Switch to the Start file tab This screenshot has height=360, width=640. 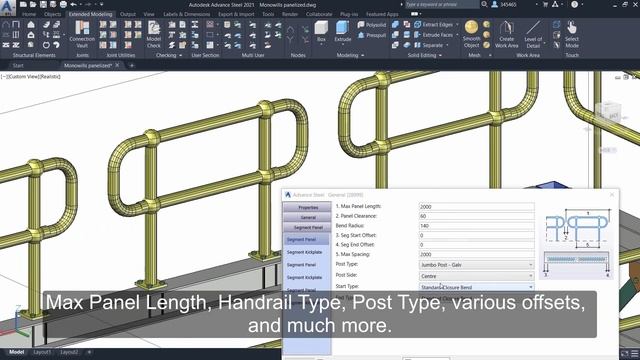pyautogui.click(x=18, y=65)
